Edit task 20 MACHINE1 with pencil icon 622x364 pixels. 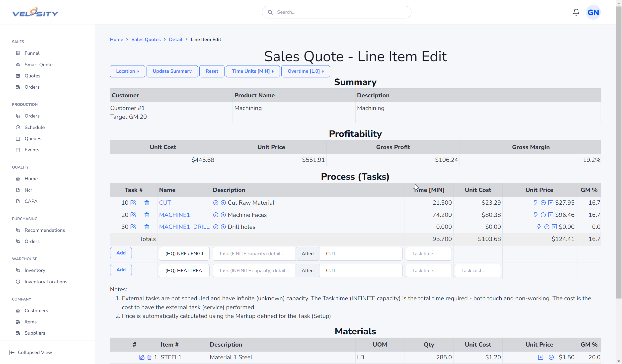(133, 215)
